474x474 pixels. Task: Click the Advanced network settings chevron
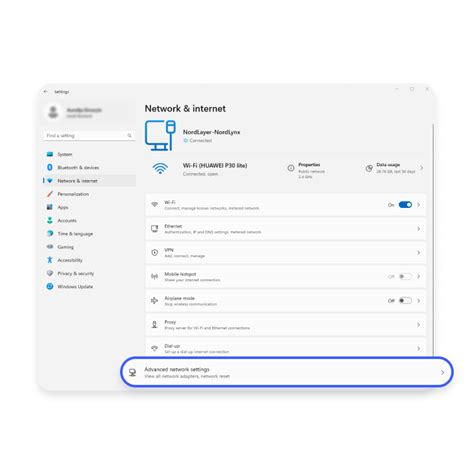tap(442, 372)
